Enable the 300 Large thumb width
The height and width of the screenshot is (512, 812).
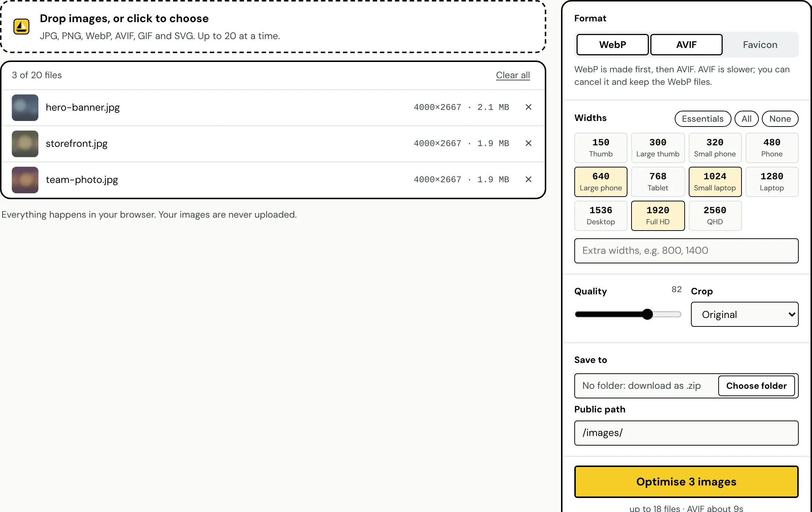658,148
